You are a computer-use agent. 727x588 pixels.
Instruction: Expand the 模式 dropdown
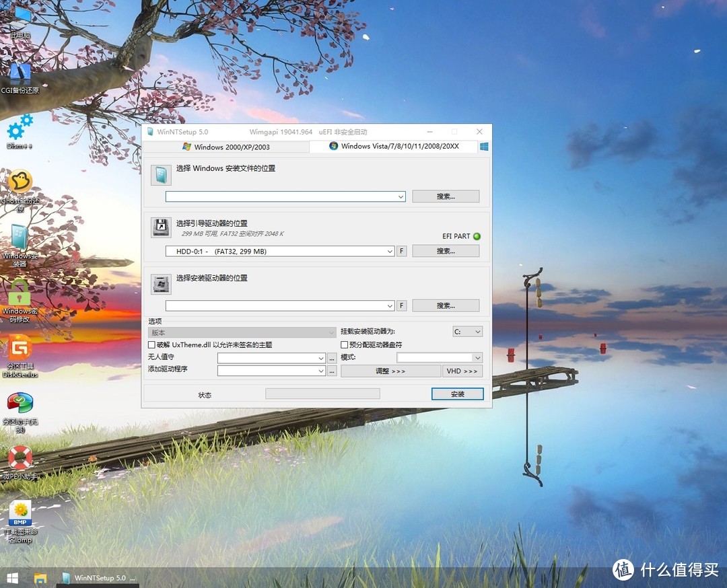click(477, 358)
